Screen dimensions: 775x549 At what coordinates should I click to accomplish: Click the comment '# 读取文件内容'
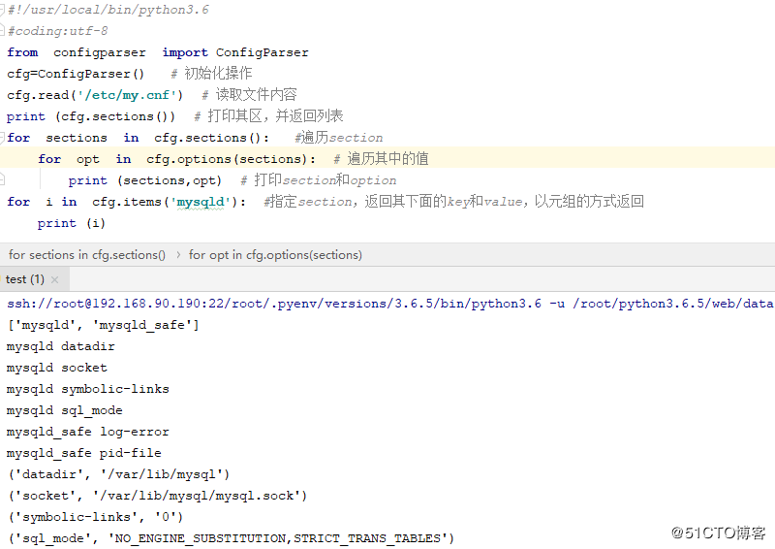tap(249, 95)
